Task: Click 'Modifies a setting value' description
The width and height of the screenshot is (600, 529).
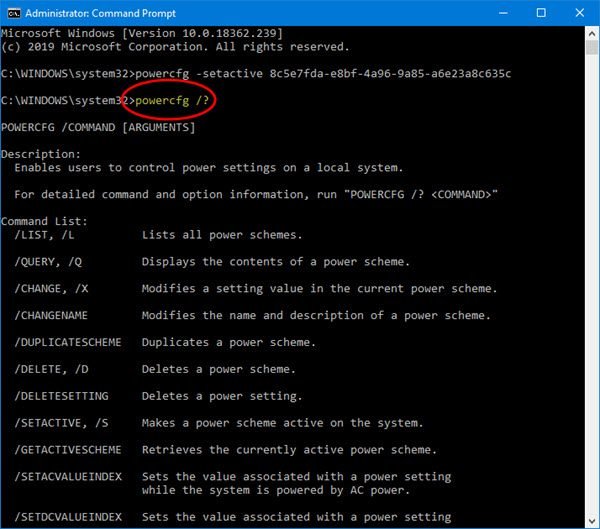Action: pos(320,289)
